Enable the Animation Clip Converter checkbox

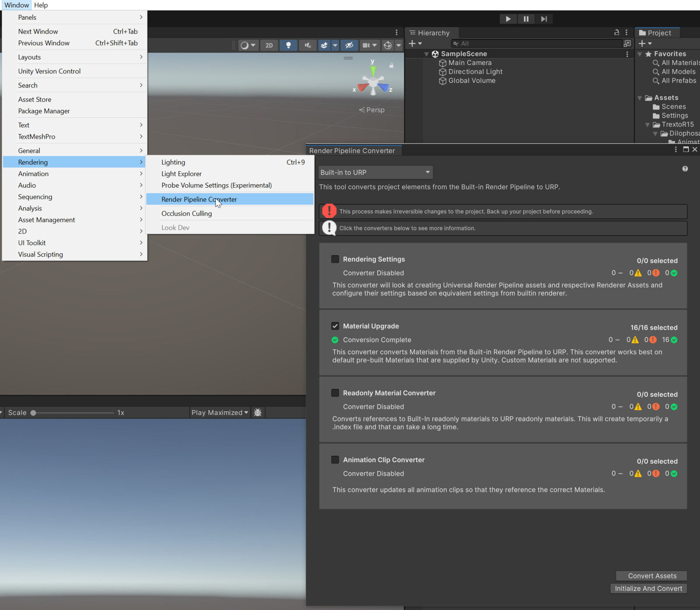(x=335, y=459)
